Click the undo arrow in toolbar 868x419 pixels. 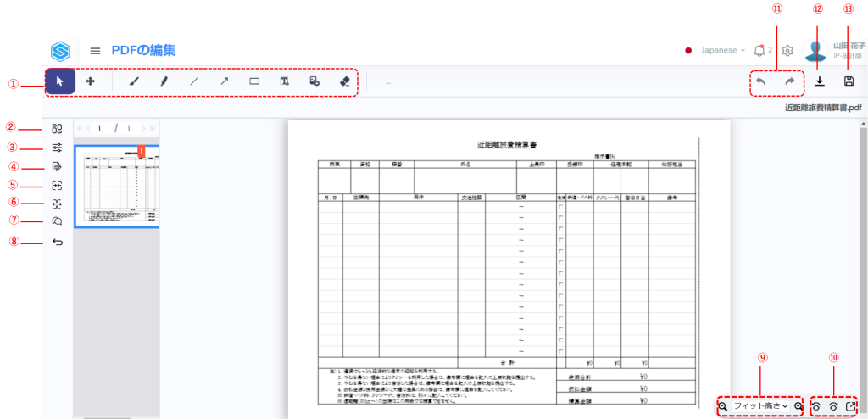761,81
